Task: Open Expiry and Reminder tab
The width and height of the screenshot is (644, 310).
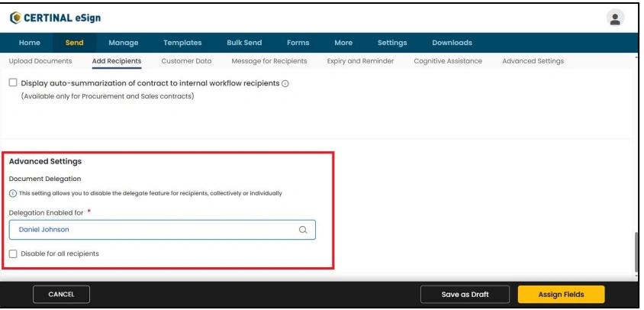Action: coord(360,61)
